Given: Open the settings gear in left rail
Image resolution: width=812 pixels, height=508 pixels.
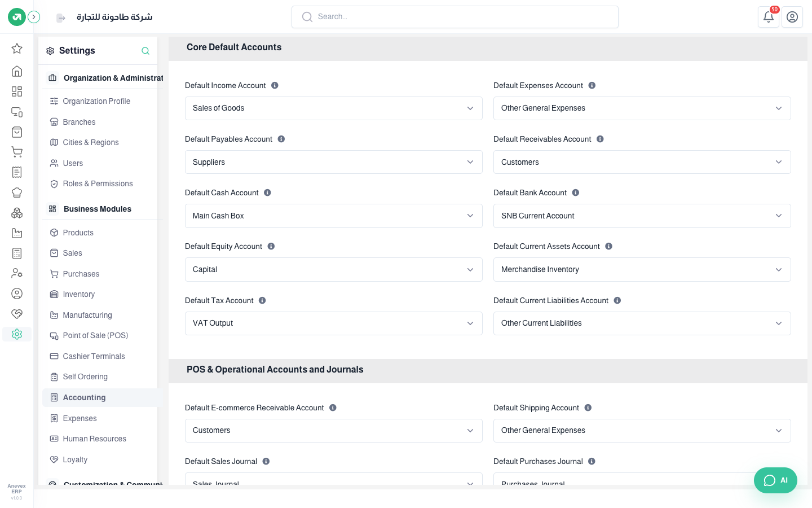Looking at the screenshot, I should (x=17, y=334).
